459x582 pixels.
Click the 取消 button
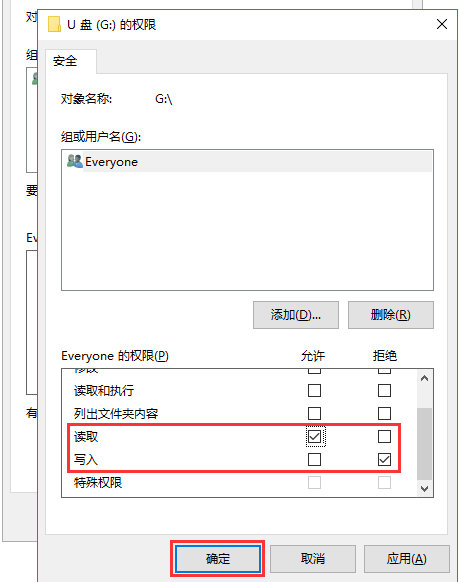click(313, 558)
